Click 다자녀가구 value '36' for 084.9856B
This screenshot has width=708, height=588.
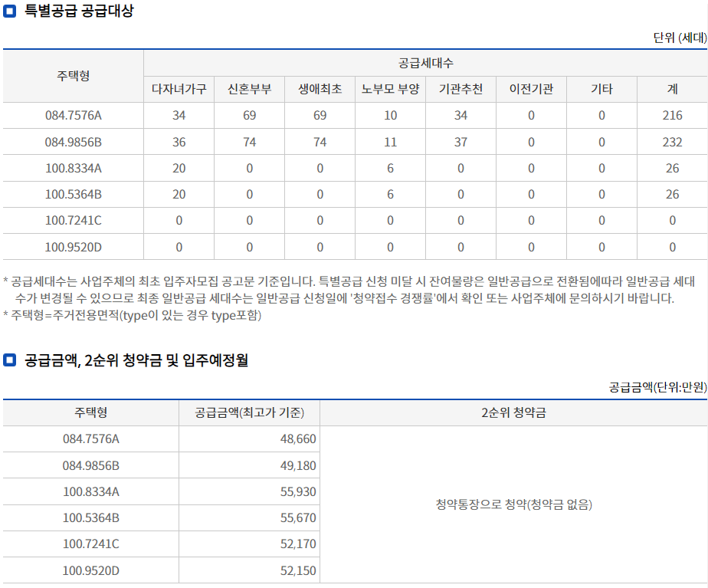tap(179, 143)
